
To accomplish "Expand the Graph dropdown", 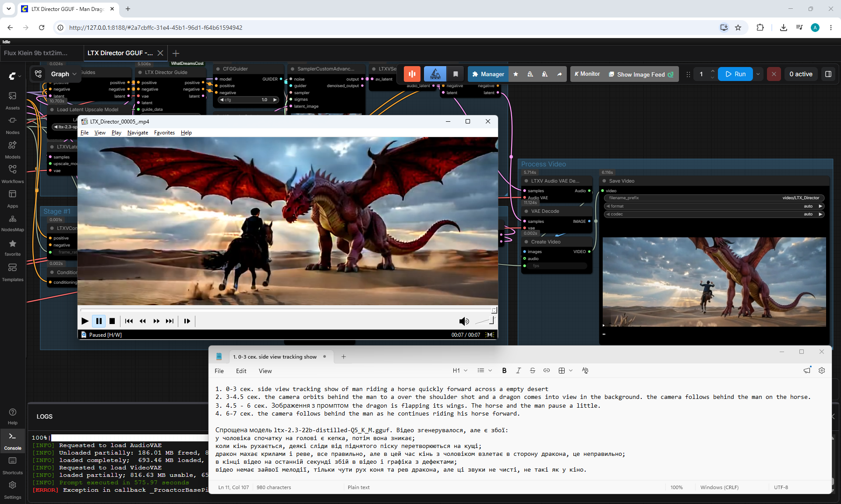I will [x=64, y=74].
